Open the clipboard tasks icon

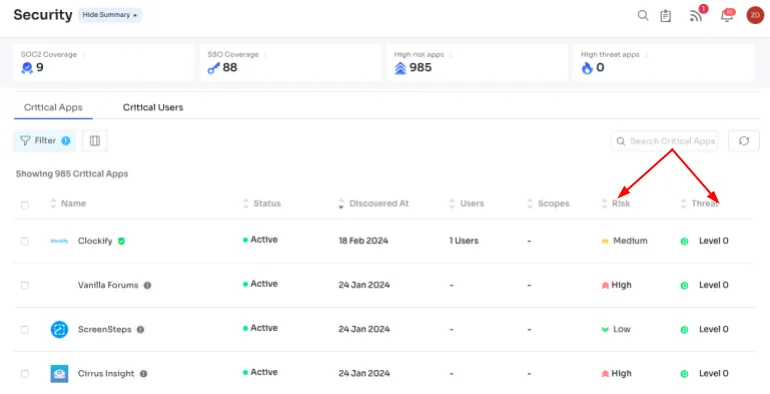click(665, 16)
